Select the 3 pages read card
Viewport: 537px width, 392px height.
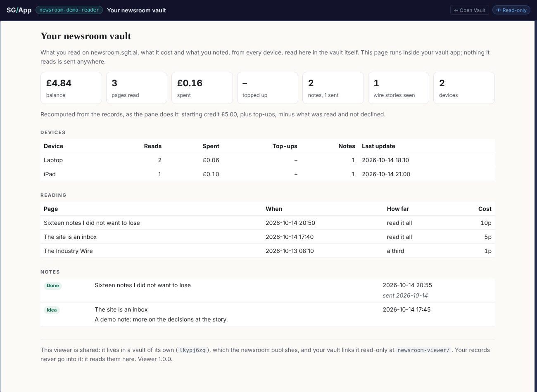click(137, 88)
